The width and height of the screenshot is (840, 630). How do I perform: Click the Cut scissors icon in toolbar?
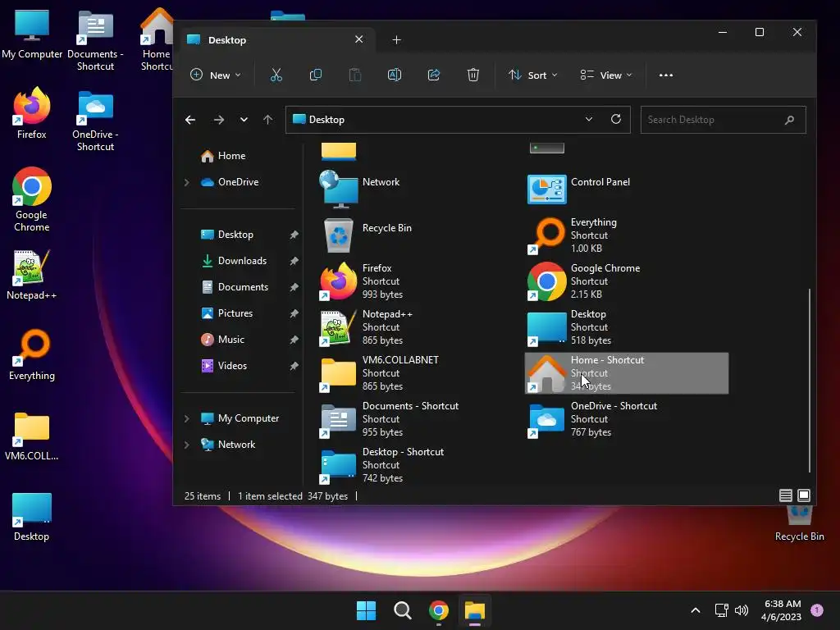[x=276, y=75]
